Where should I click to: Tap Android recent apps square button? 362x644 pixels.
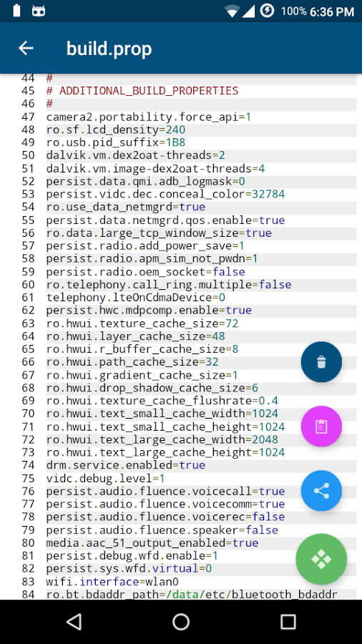point(288,622)
